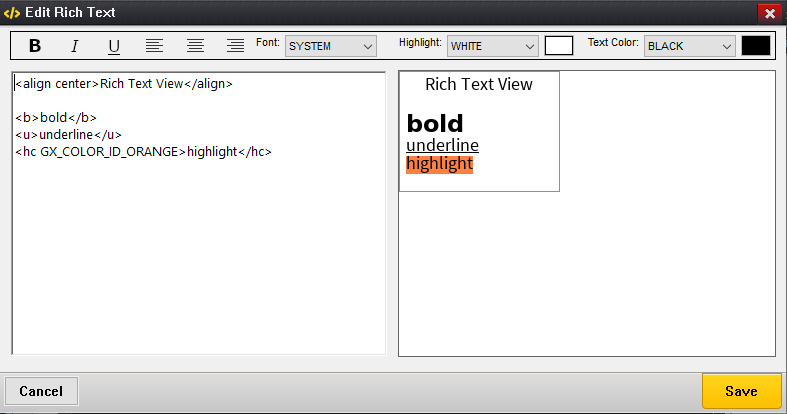Open the Font dropdown showing SYSTEM
787x414 pixels.
(330, 46)
